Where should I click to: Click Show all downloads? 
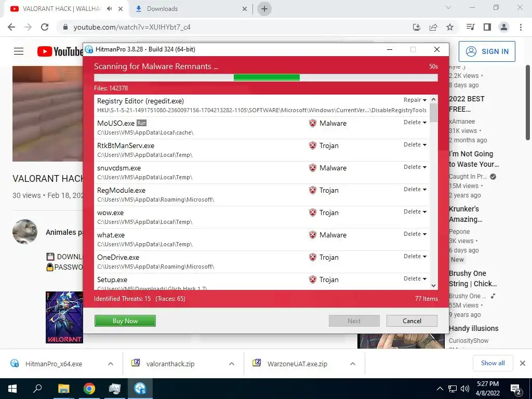tap(493, 363)
